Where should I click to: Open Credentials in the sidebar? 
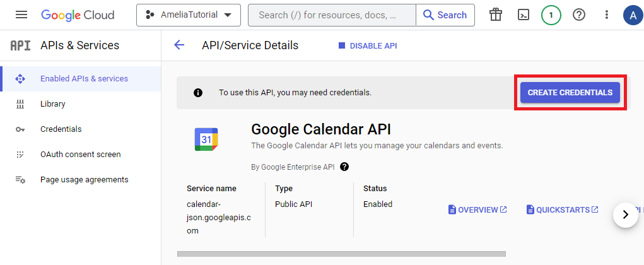tap(61, 129)
